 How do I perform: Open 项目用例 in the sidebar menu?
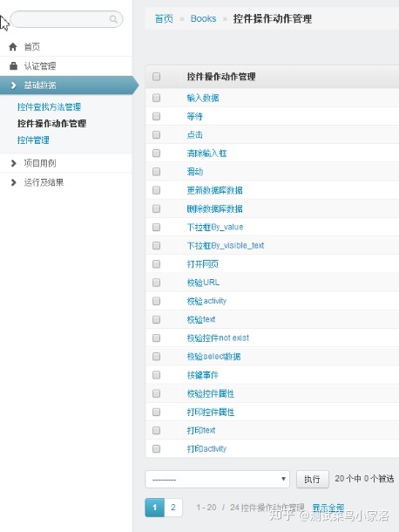pos(40,163)
